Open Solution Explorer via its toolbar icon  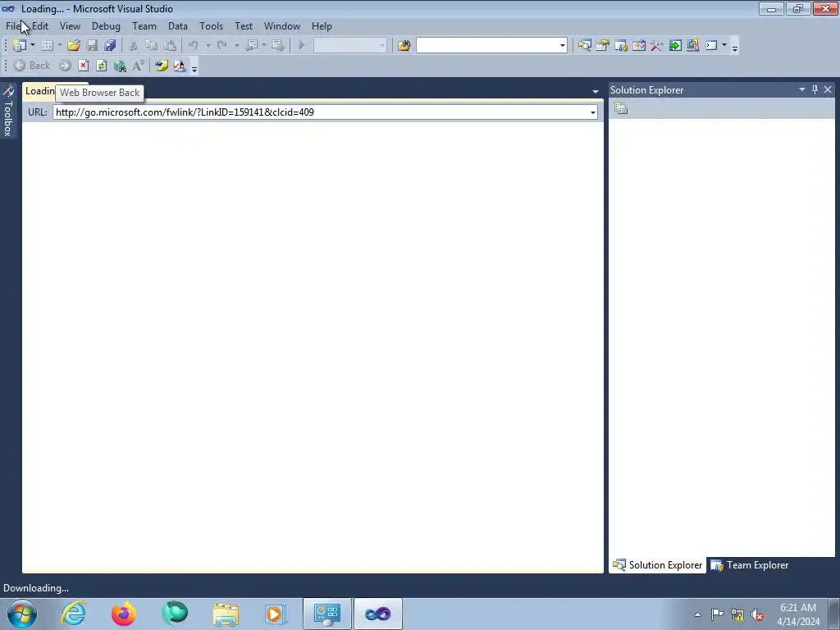coord(584,46)
